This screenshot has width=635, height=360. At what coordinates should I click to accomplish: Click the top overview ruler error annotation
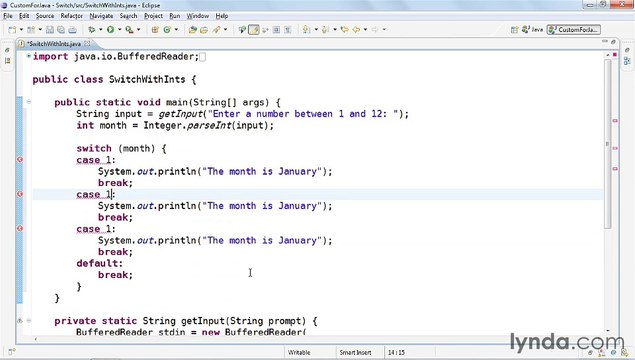615,121
